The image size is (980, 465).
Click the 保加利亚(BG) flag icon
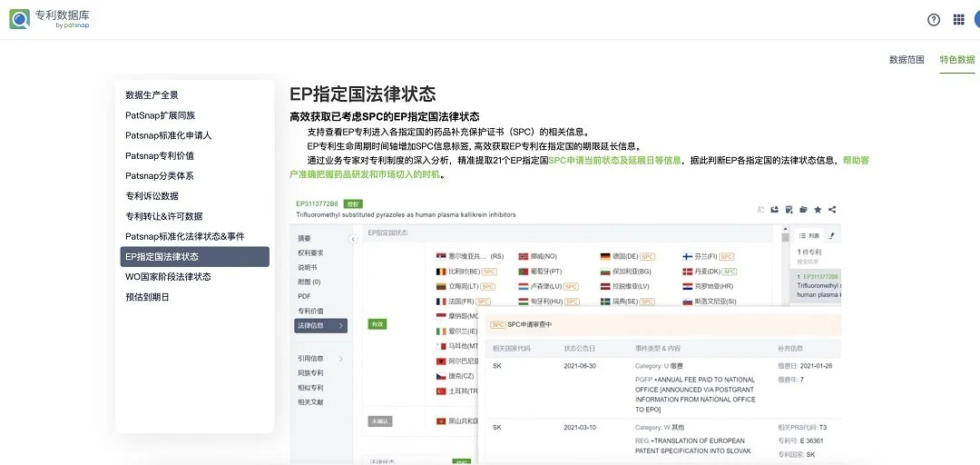605,272
